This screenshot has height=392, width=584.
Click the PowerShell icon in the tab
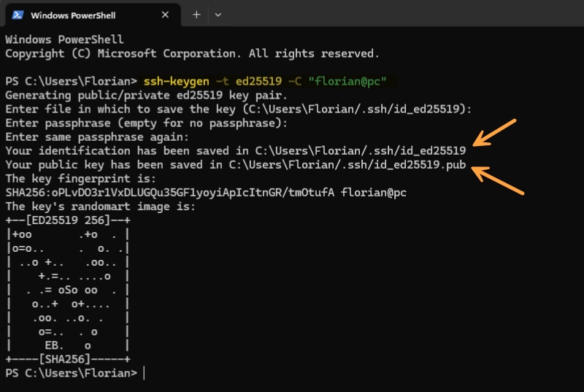click(18, 15)
